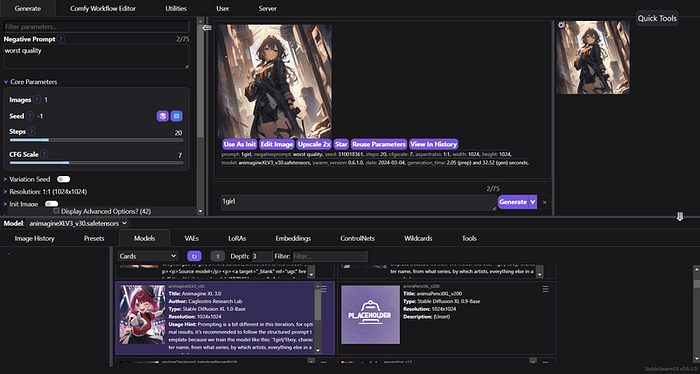The height and width of the screenshot is (374, 700).
Task: Open the Generate button dropdown arrow
Action: point(533,202)
